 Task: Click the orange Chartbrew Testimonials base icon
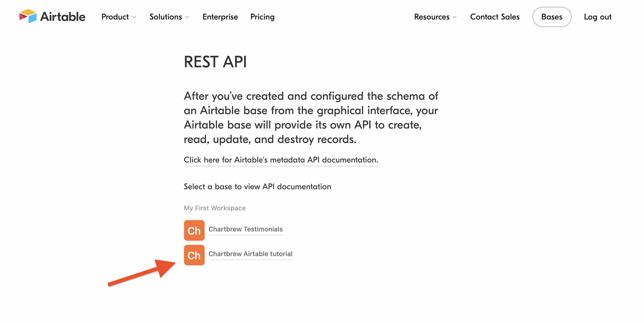194,230
